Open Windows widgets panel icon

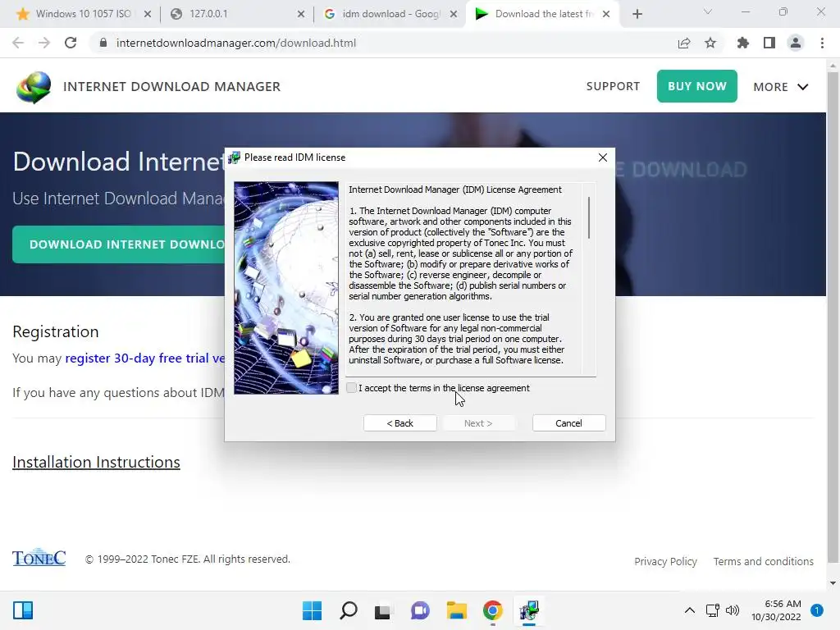[23, 610]
